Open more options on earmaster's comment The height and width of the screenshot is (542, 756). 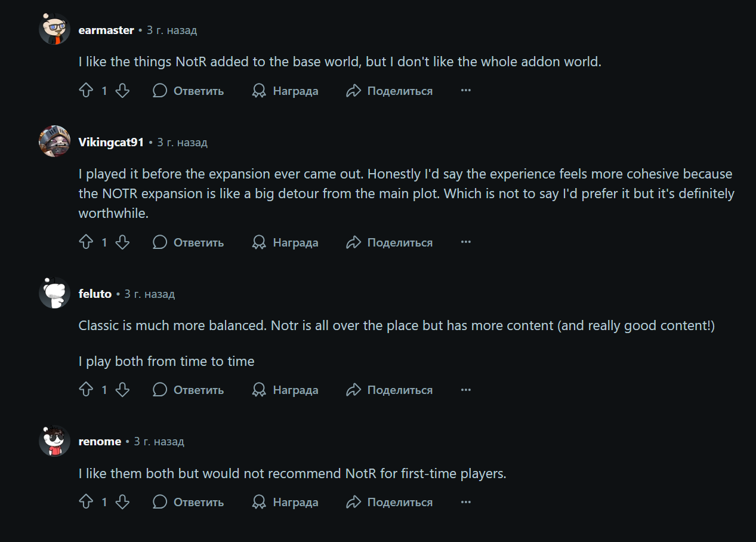(466, 91)
